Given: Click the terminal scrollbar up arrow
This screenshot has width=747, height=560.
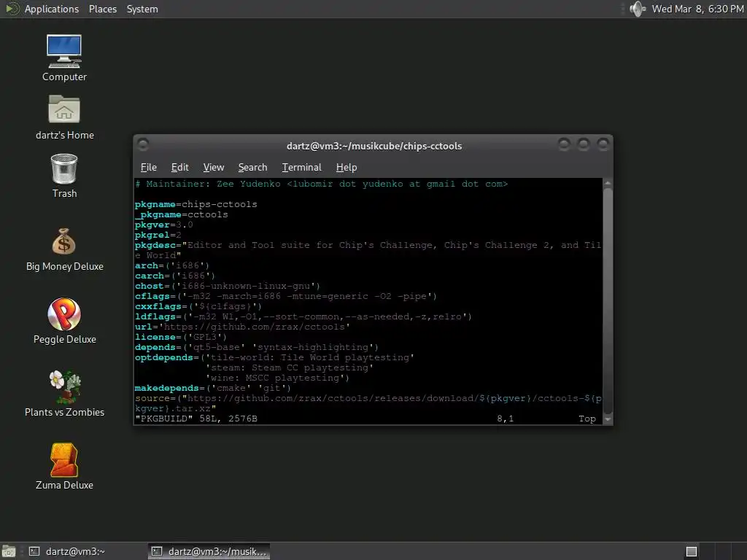Looking at the screenshot, I should click(608, 183).
